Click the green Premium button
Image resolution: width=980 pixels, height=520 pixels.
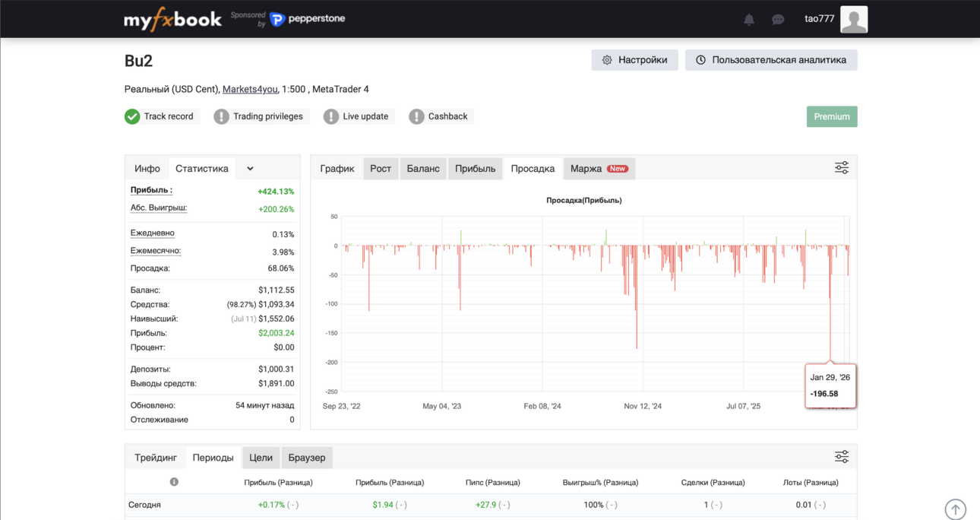pos(832,116)
